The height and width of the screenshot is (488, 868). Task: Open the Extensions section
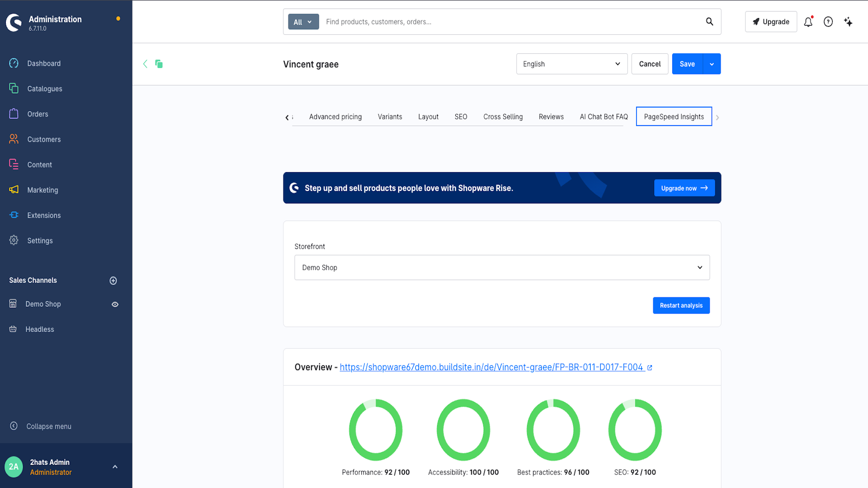click(44, 215)
